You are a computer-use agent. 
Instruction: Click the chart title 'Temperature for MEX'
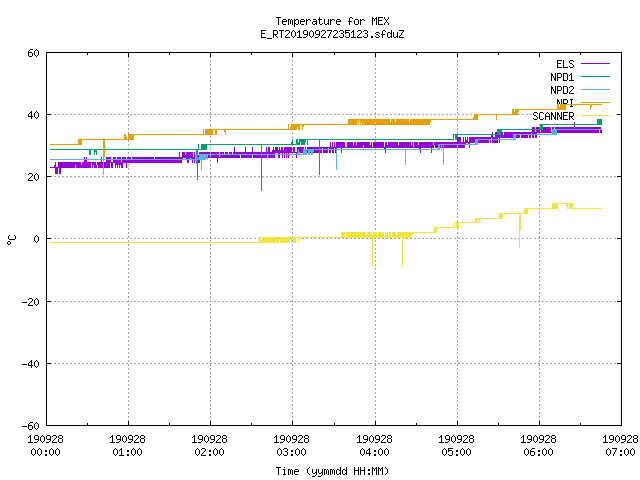[x=332, y=21]
